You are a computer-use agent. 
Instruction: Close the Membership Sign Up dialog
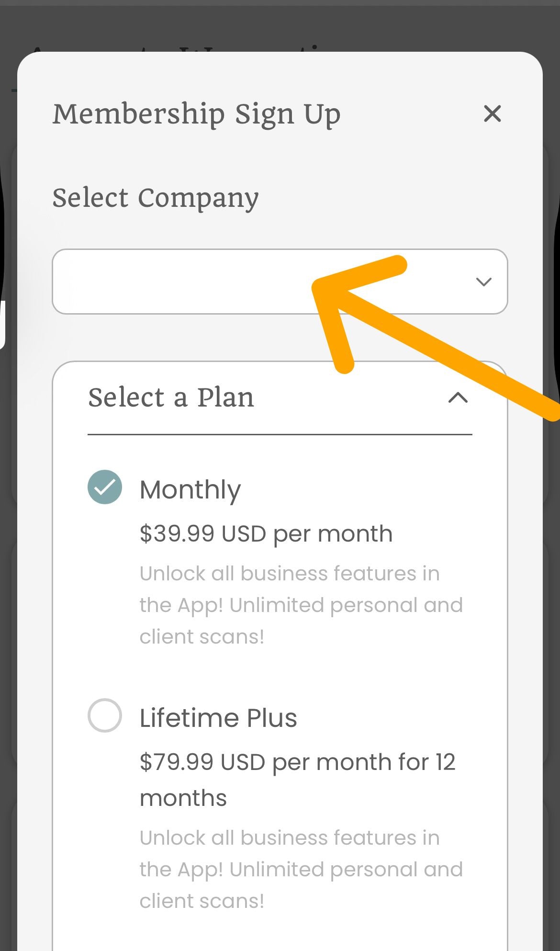pyautogui.click(x=492, y=114)
